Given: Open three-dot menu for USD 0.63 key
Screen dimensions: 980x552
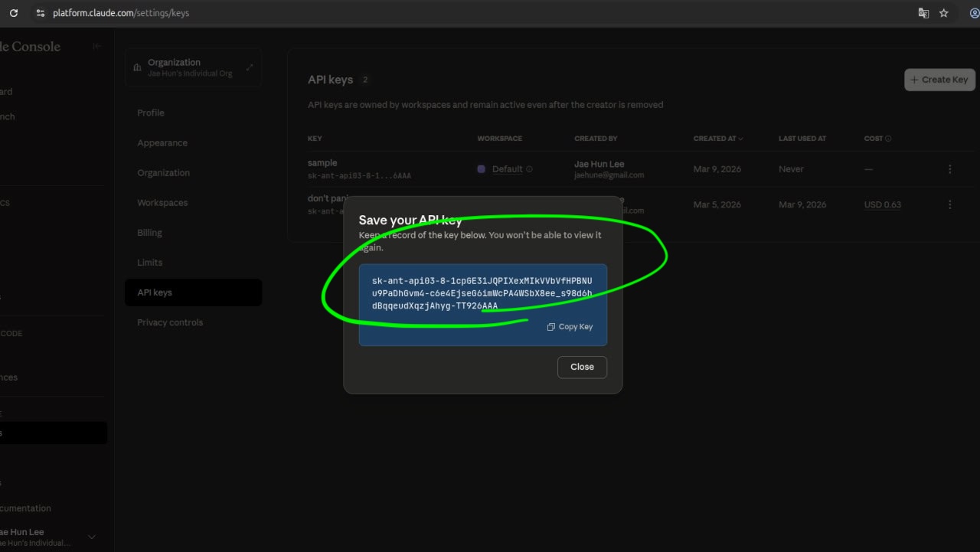Looking at the screenshot, I should pyautogui.click(x=950, y=204).
